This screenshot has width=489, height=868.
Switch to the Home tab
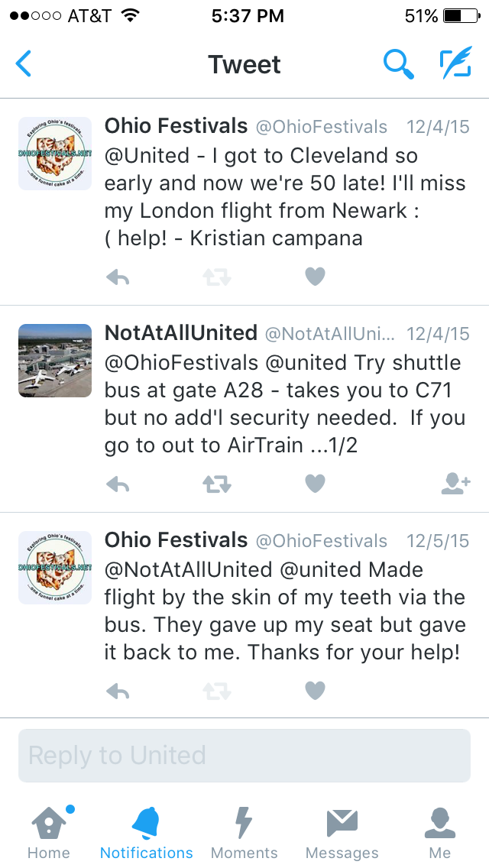[x=49, y=831]
